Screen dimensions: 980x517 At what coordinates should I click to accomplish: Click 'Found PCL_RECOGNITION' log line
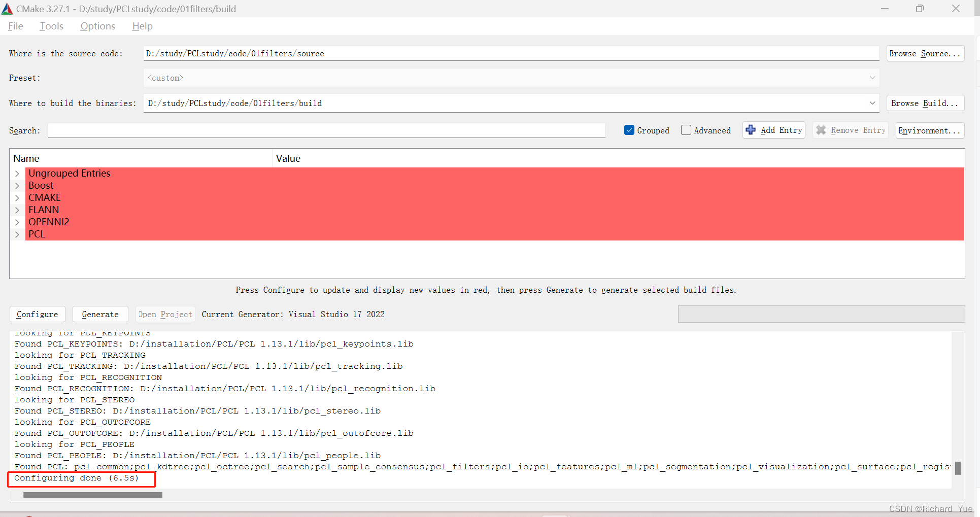(x=225, y=389)
